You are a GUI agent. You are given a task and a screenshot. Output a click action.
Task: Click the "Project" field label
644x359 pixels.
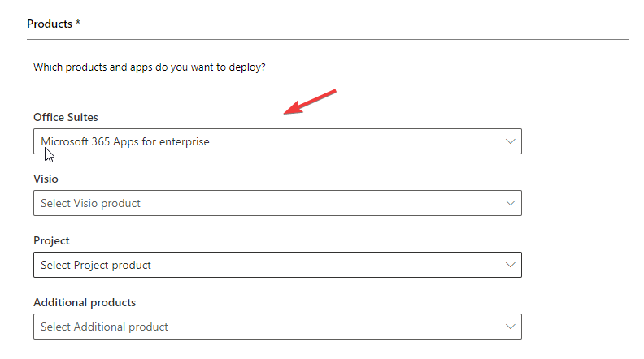pyautogui.click(x=51, y=240)
